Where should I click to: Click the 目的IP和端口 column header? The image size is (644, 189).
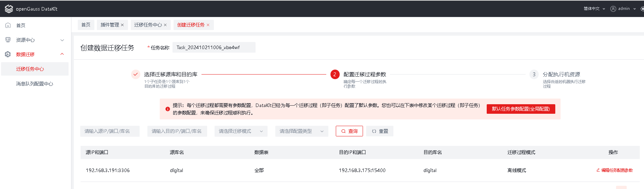352,152
